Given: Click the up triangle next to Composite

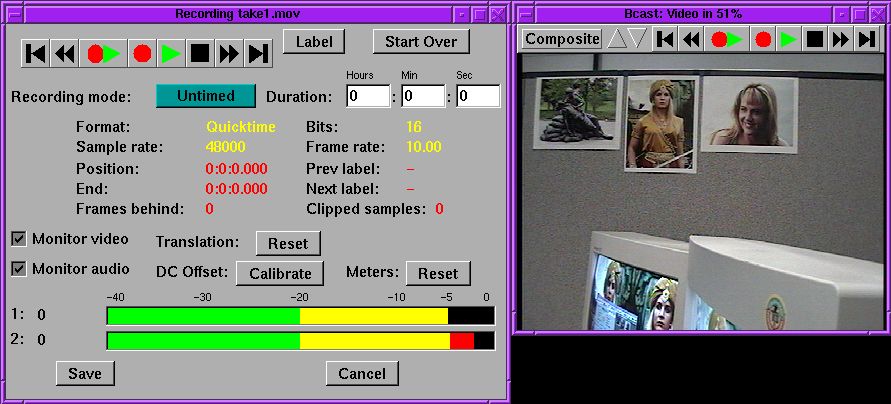Looking at the screenshot, I should click(x=617, y=39).
